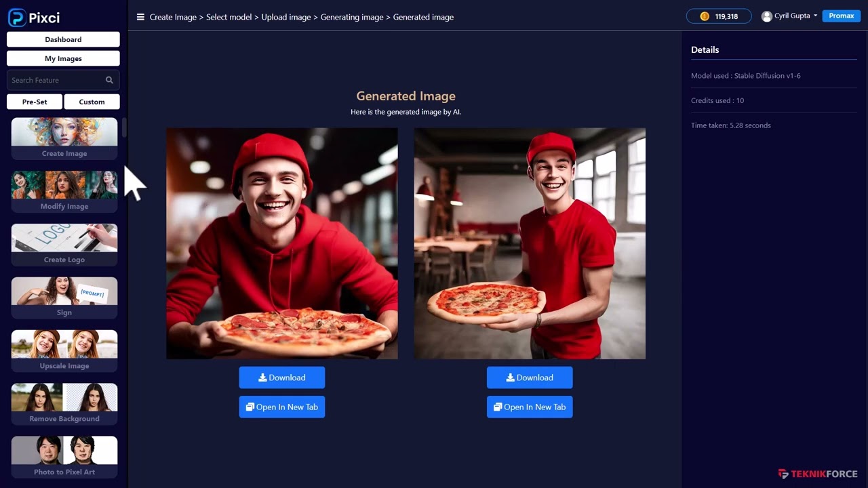Select the Create Logo feature
The width and height of the screenshot is (868, 488).
point(64,245)
